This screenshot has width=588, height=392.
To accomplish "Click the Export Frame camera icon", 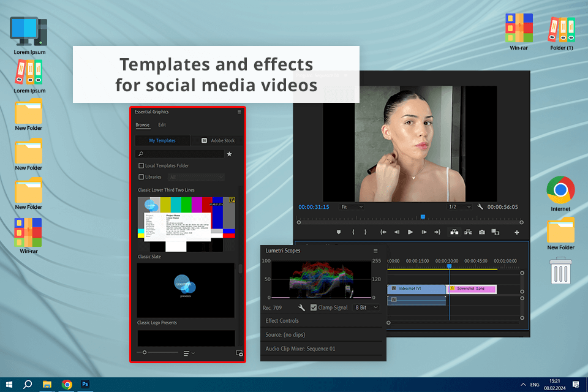I will pos(482,232).
